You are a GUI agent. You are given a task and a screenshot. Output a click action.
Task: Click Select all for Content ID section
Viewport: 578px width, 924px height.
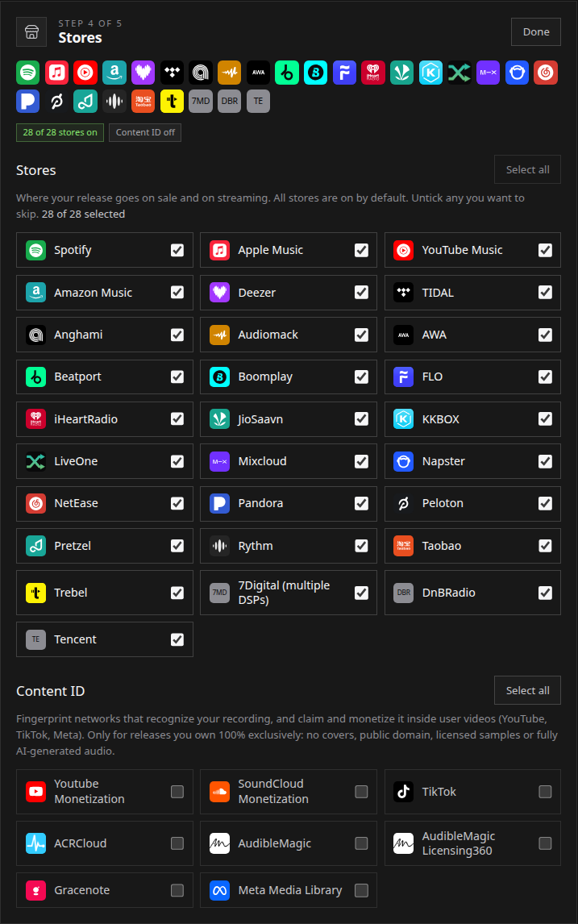pos(527,690)
